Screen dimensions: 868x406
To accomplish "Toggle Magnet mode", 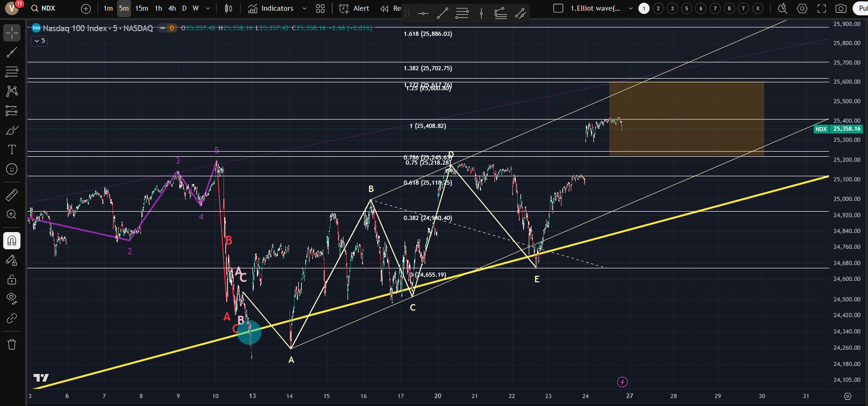I will (x=12, y=240).
